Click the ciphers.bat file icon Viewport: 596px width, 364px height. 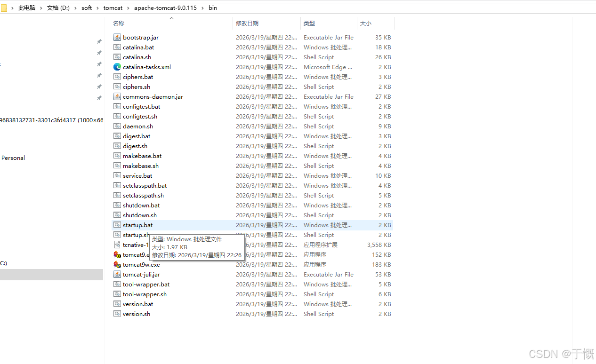point(117,77)
